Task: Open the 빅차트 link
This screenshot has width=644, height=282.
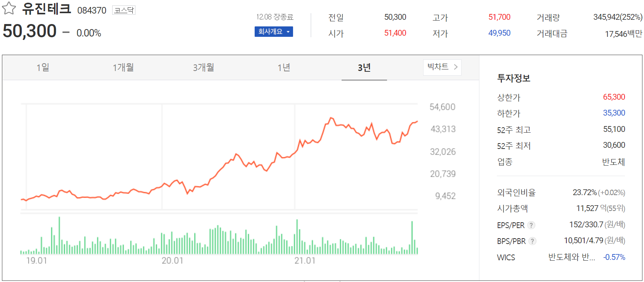Action: [x=442, y=67]
